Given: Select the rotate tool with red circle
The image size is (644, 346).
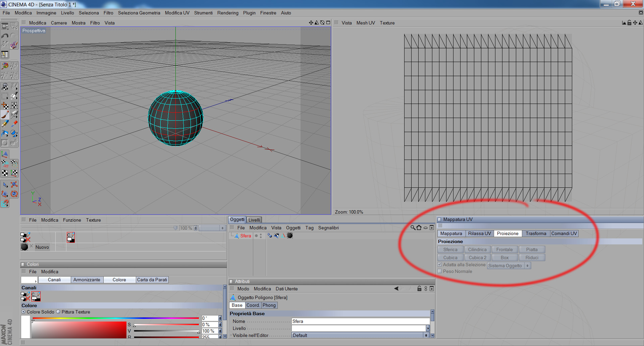Looking at the screenshot, I should pyautogui.click(x=14, y=194).
